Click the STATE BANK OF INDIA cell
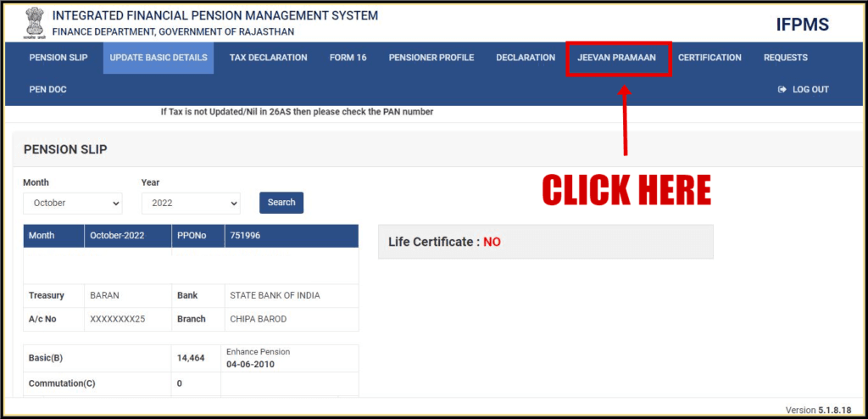The width and height of the screenshot is (868, 419). pyautogui.click(x=292, y=296)
